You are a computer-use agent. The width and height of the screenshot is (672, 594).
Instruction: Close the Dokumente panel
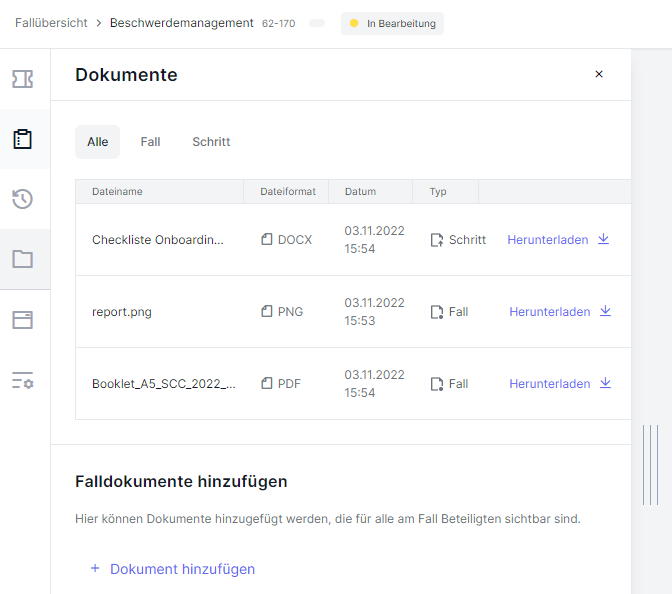pyautogui.click(x=599, y=74)
